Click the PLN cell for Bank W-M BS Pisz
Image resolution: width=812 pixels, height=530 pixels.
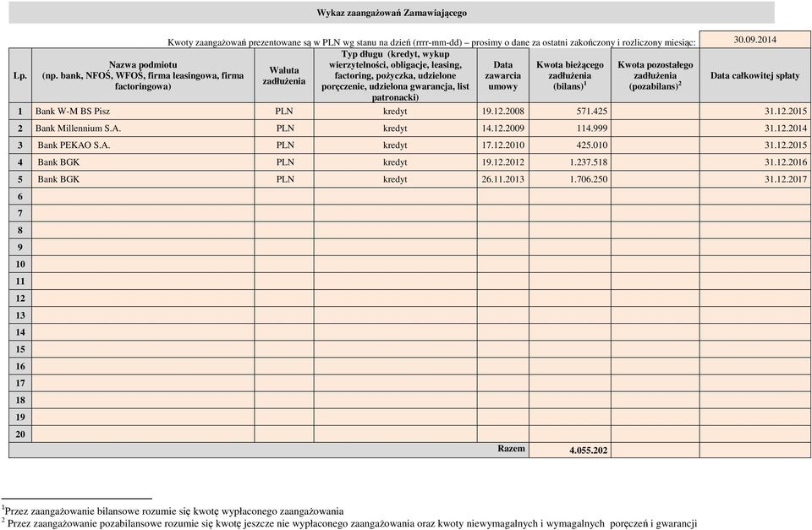tap(284, 112)
